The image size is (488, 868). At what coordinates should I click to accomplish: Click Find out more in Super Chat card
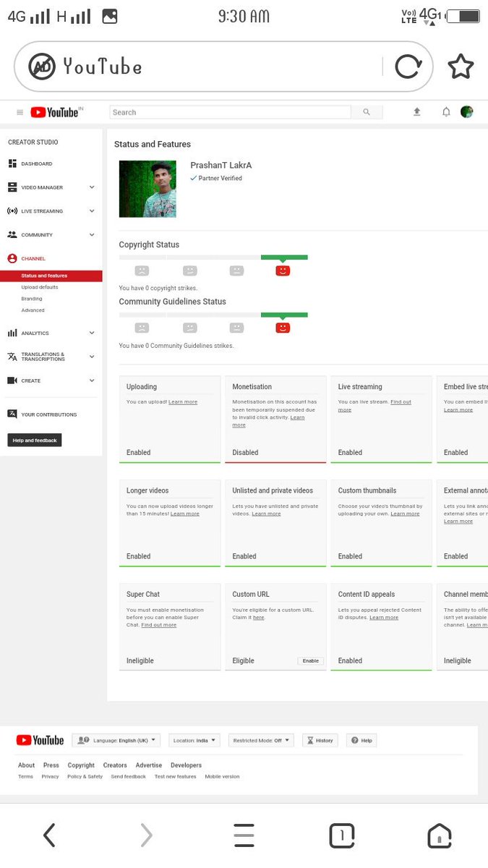tap(159, 625)
